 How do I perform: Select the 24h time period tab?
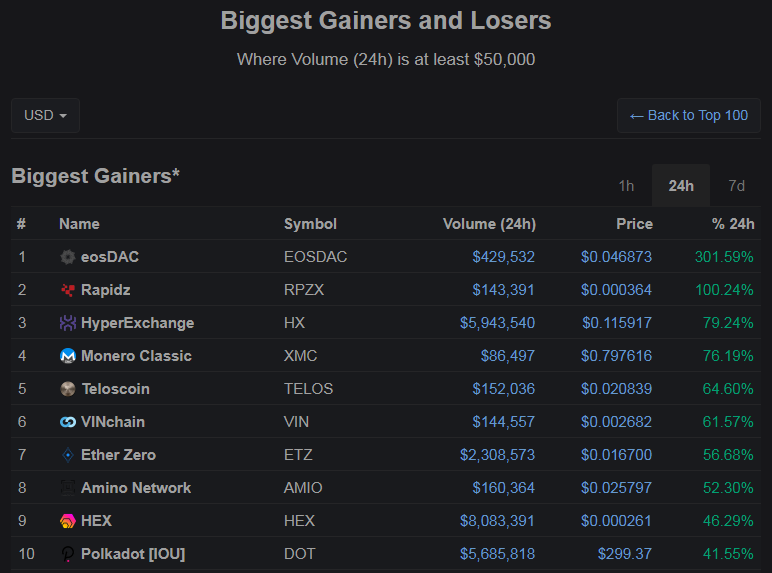(681, 186)
